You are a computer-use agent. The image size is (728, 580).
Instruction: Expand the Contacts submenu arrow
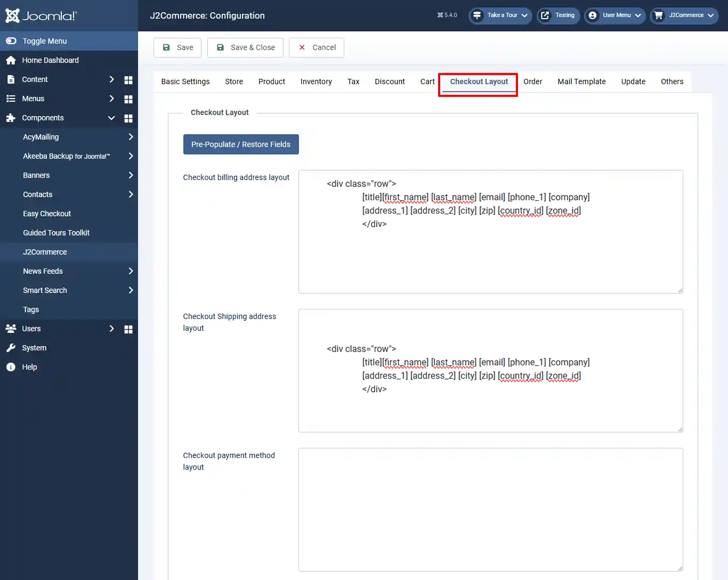(x=131, y=194)
